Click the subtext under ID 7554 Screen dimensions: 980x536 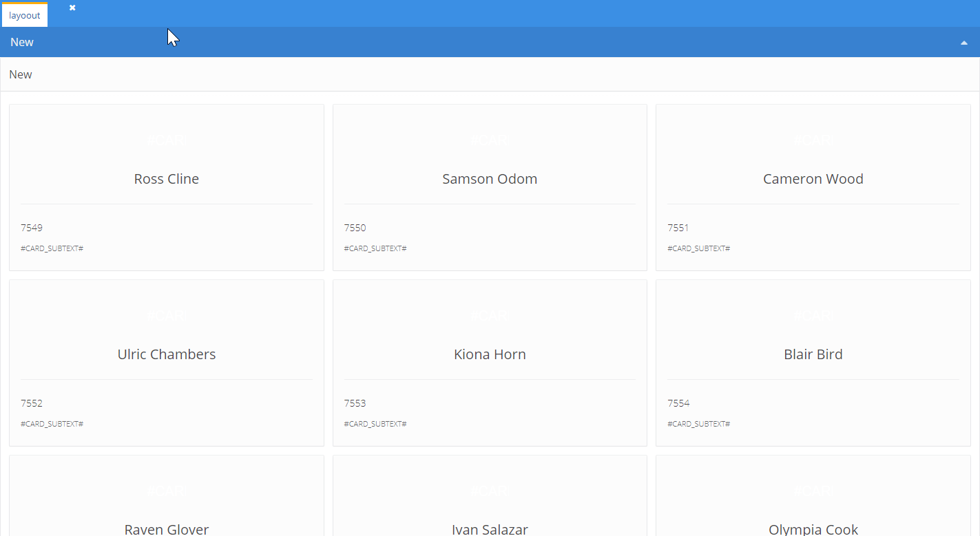tap(698, 424)
